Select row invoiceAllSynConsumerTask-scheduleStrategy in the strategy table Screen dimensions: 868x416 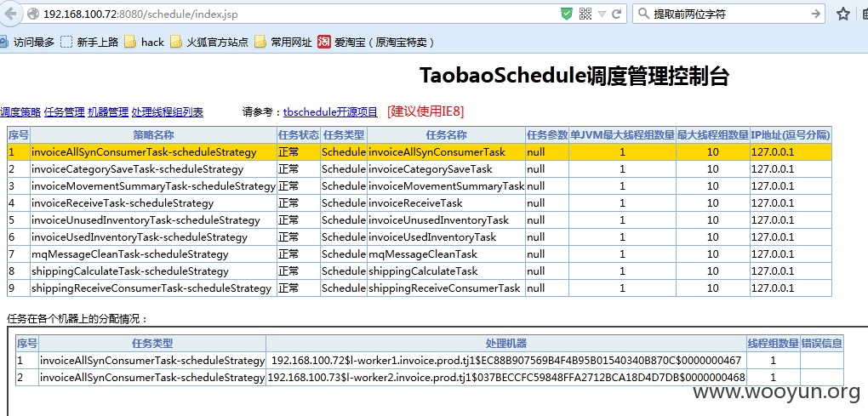pos(420,151)
